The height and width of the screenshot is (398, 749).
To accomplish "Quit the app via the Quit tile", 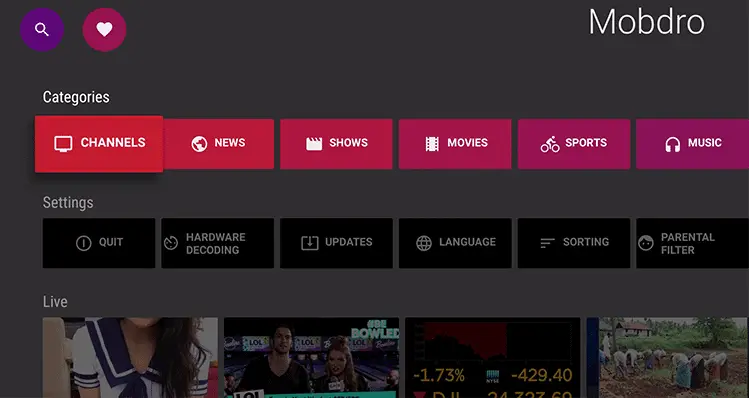I will [x=99, y=243].
